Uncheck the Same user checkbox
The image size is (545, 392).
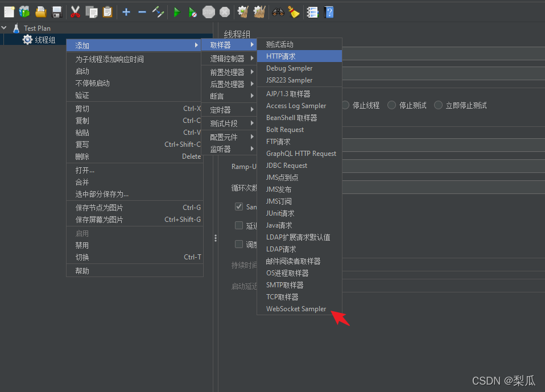point(239,207)
